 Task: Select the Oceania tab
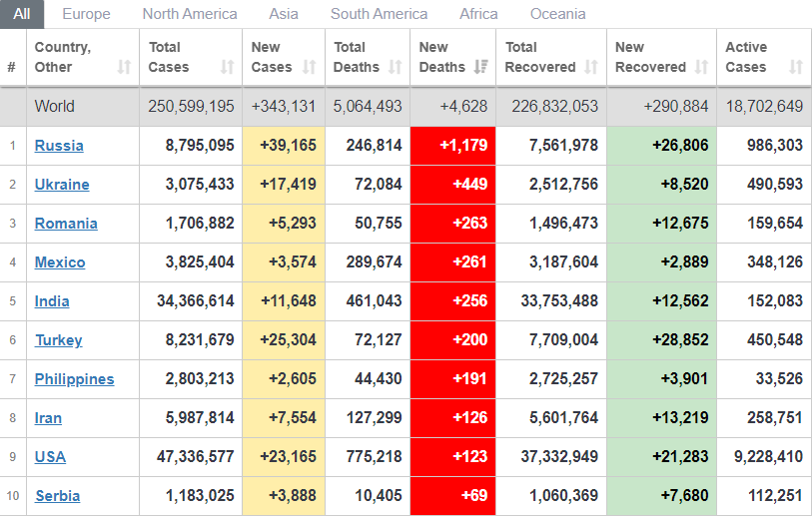coord(557,14)
